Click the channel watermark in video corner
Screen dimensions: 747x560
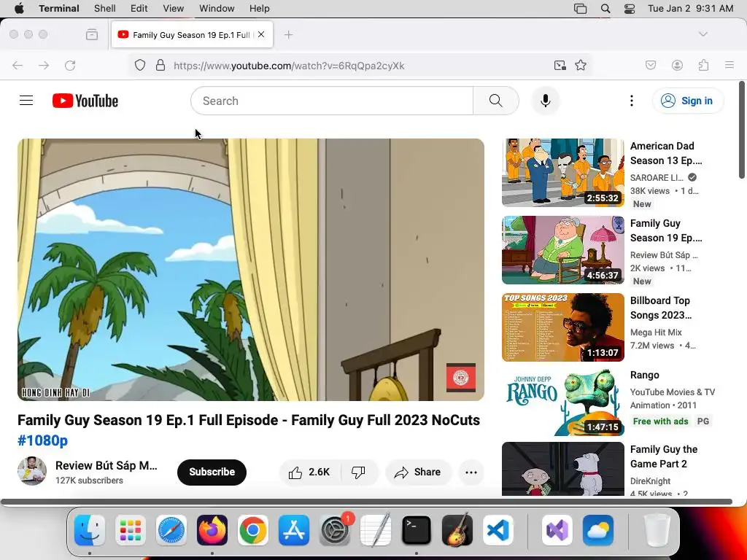point(461,378)
